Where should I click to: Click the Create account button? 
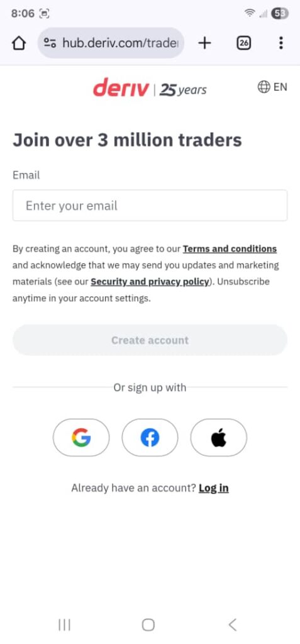[150, 340]
